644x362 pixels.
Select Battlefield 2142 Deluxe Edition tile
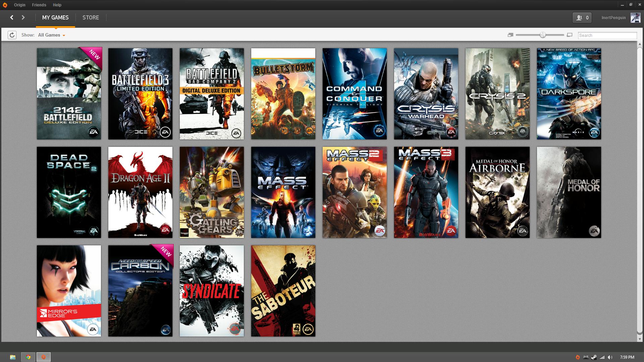point(69,94)
